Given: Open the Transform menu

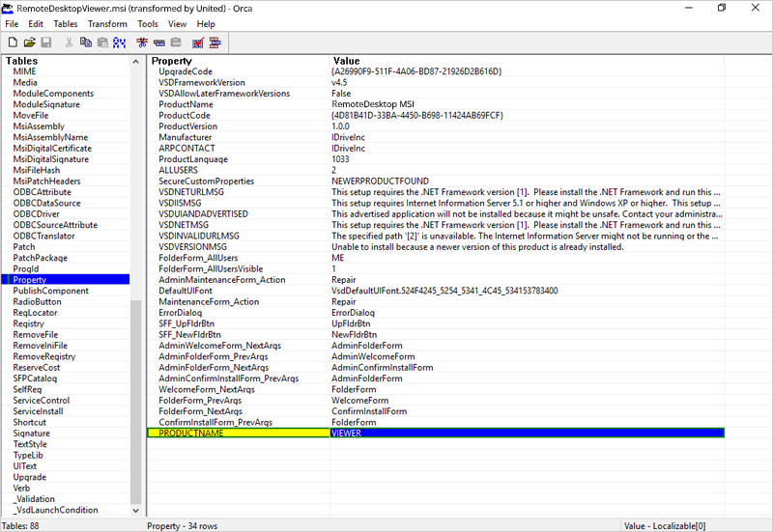Looking at the screenshot, I should click(106, 23).
